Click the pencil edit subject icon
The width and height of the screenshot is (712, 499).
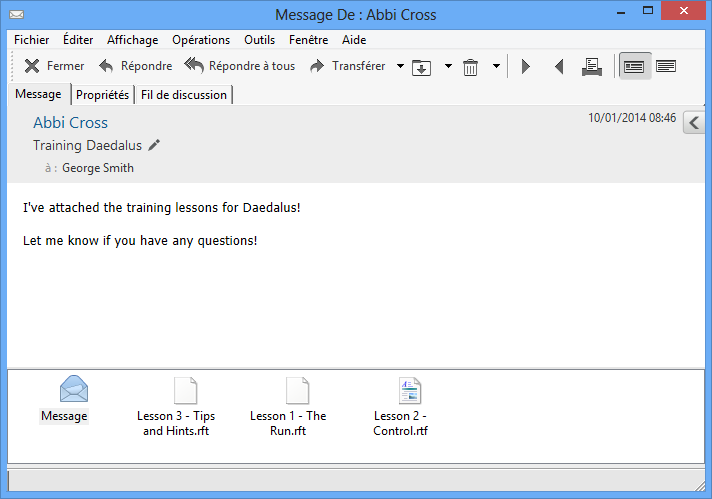tap(154, 145)
